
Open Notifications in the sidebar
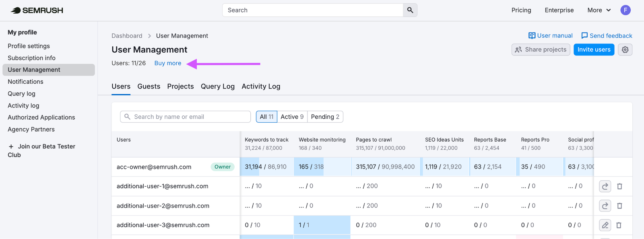point(25,82)
